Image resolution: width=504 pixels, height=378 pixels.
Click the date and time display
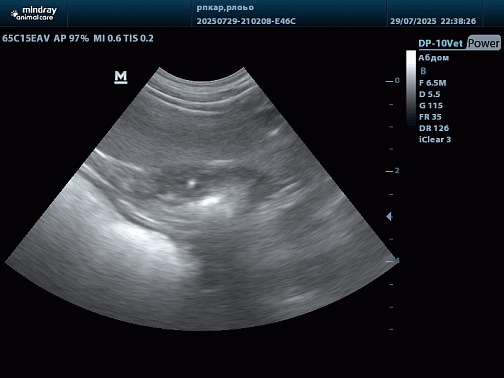(x=433, y=21)
